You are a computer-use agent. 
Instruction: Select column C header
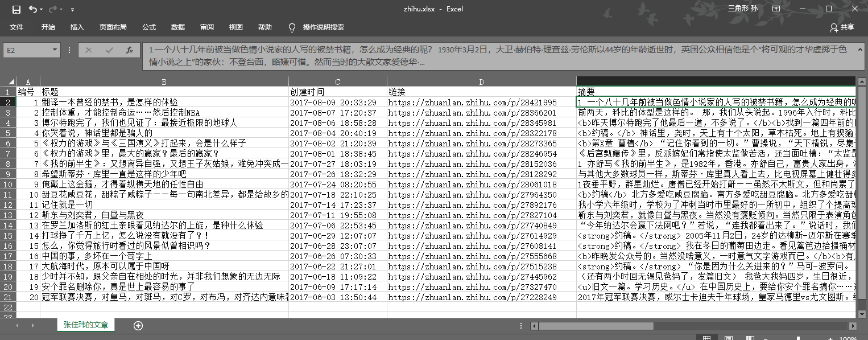[338, 81]
